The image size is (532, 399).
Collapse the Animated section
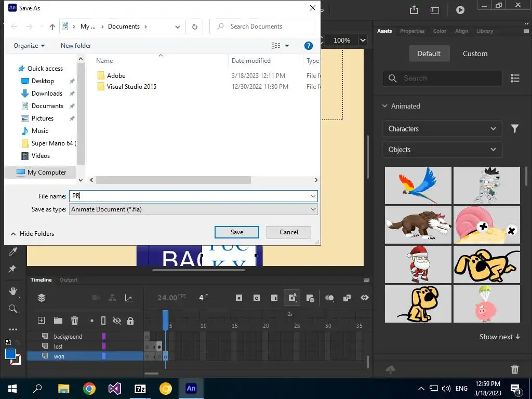pos(385,106)
